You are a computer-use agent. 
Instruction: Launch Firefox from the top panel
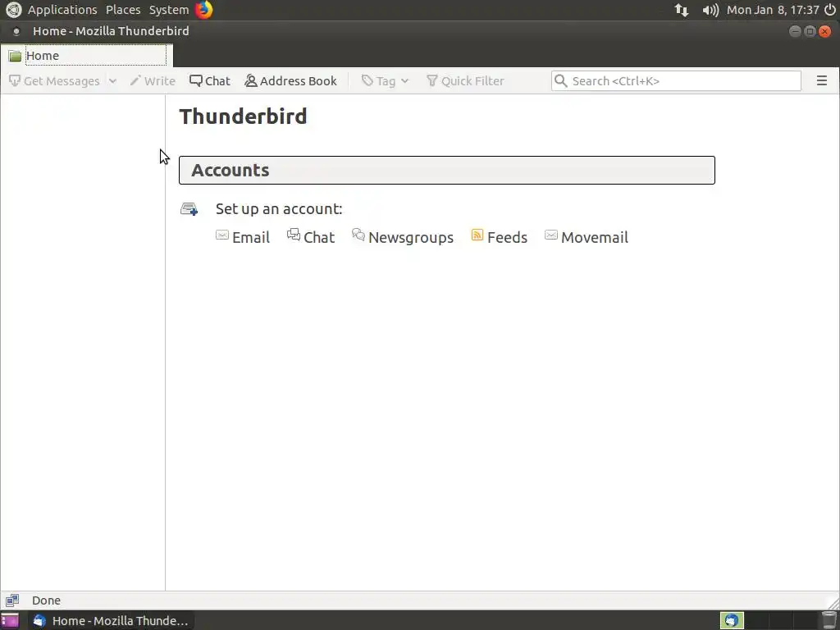203,10
